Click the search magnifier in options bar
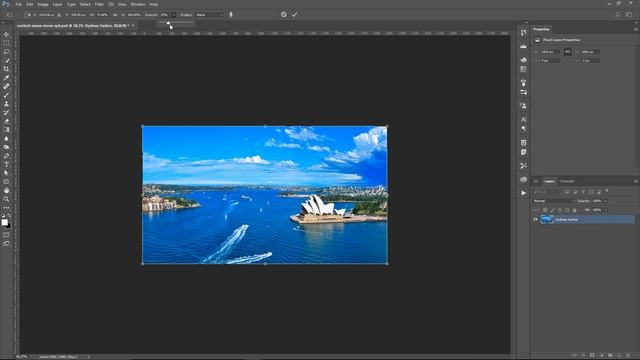The width and height of the screenshot is (640, 360). (618, 14)
